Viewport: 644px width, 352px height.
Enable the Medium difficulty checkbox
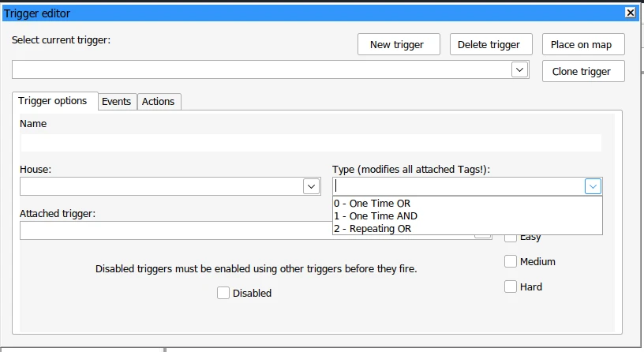pos(511,261)
